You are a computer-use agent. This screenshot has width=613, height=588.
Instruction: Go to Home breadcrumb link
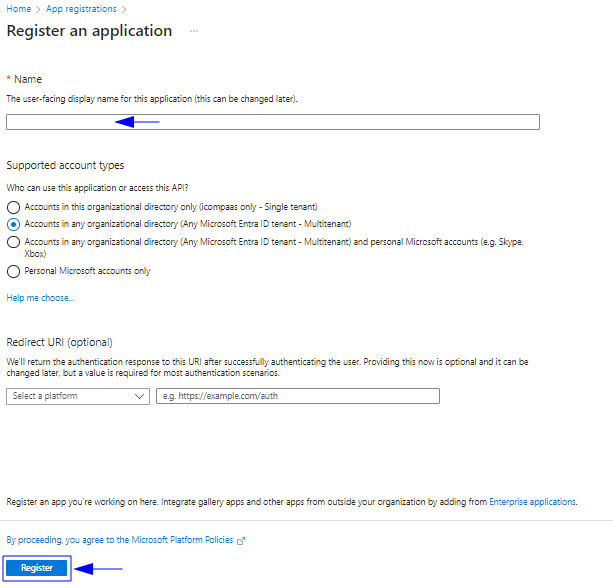[x=18, y=9]
